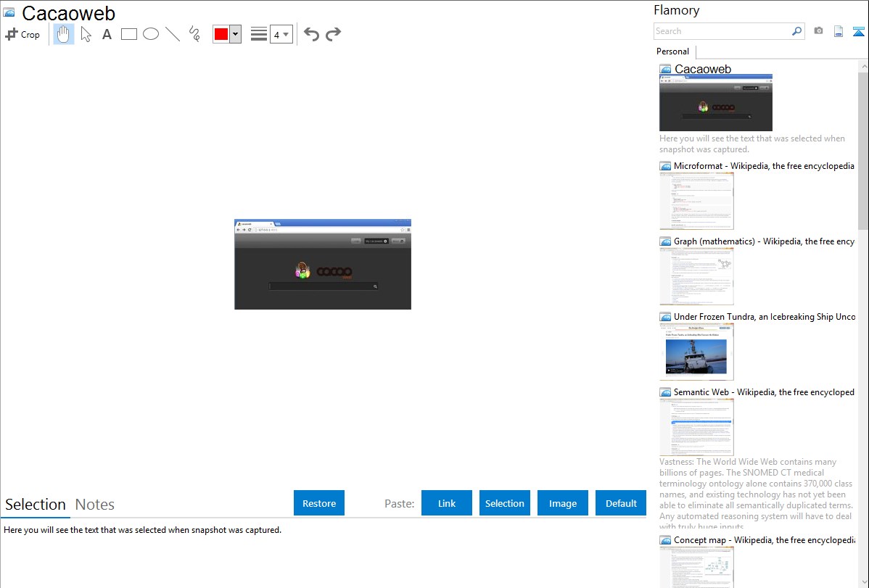869x588 pixels.
Task: Click the description under sidebar Cacaoweb thumbnail
Action: coord(752,144)
